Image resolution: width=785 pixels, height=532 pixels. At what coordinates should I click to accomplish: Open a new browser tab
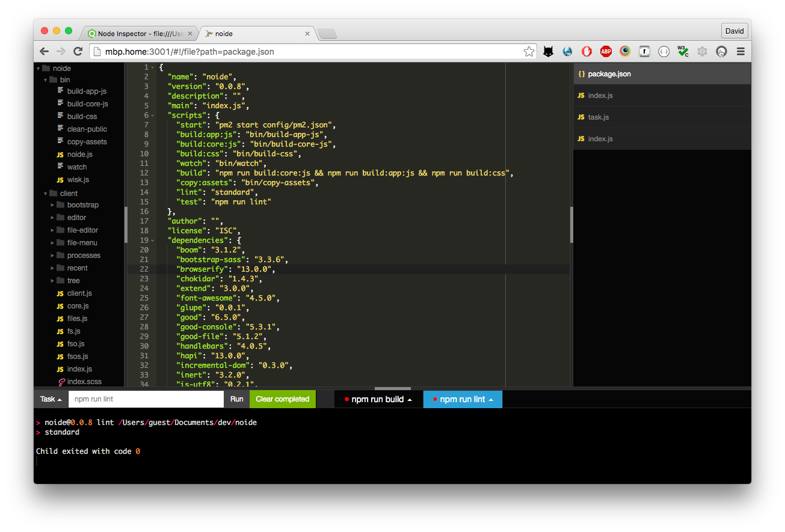pos(327,34)
